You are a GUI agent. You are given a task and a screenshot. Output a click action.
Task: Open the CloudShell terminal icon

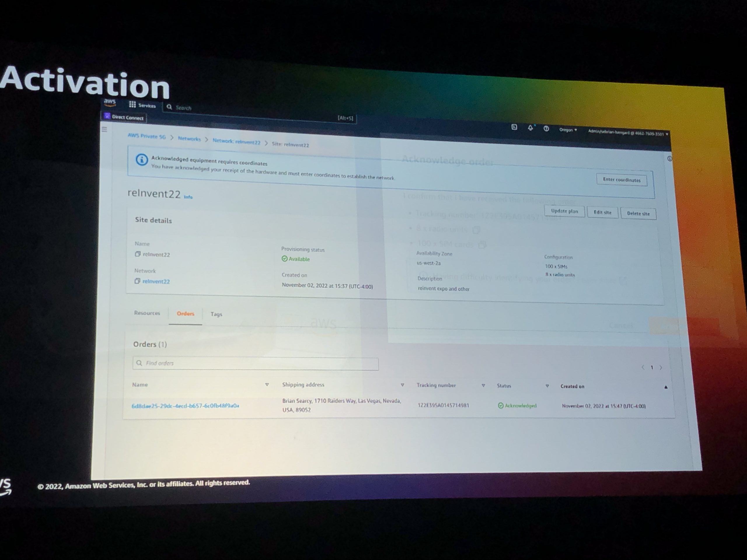(x=514, y=127)
